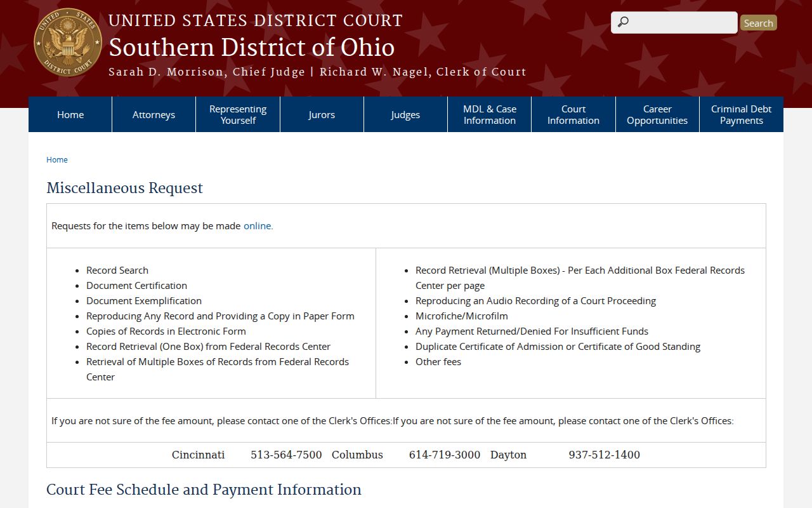Open the Criminal Debt Payments menu
Viewport: 812px width, 508px height.
pyautogui.click(x=742, y=114)
